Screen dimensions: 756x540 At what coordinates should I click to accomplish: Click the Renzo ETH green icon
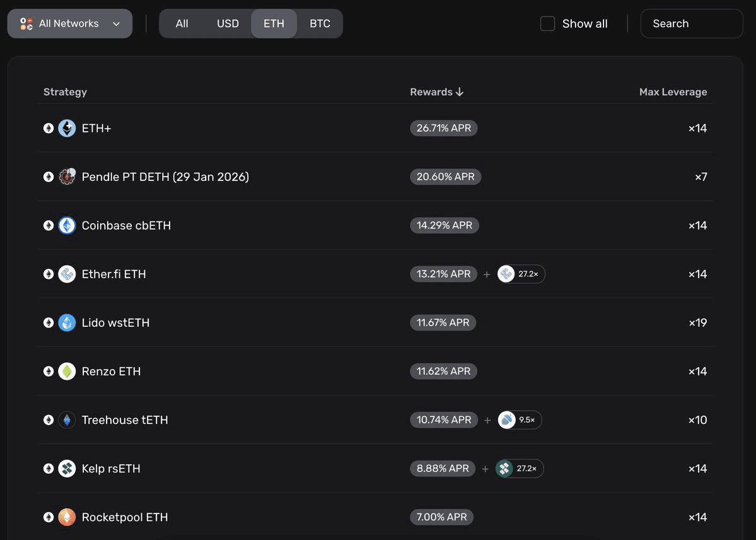coord(67,372)
